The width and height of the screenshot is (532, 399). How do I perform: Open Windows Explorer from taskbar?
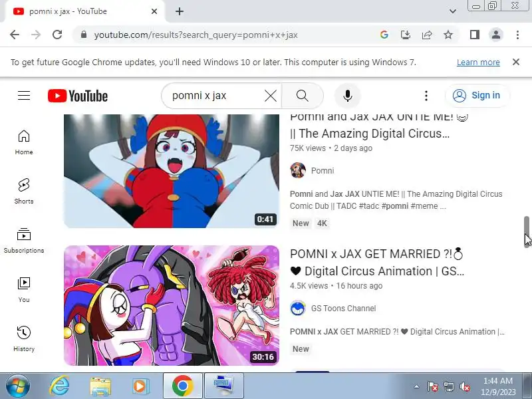[100, 386]
